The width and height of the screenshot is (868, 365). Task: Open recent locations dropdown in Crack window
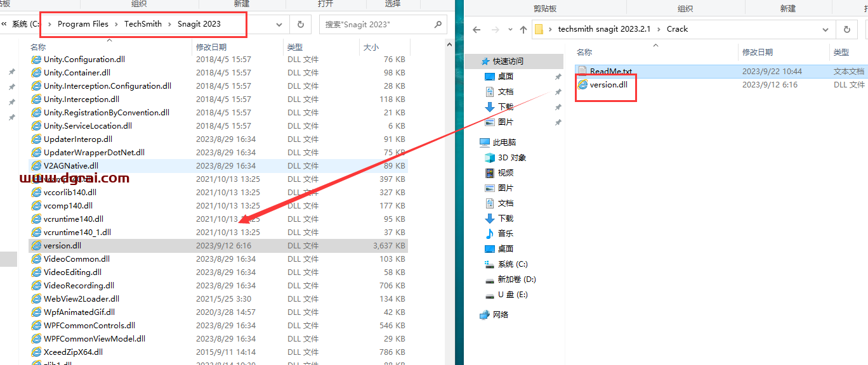[x=509, y=29]
